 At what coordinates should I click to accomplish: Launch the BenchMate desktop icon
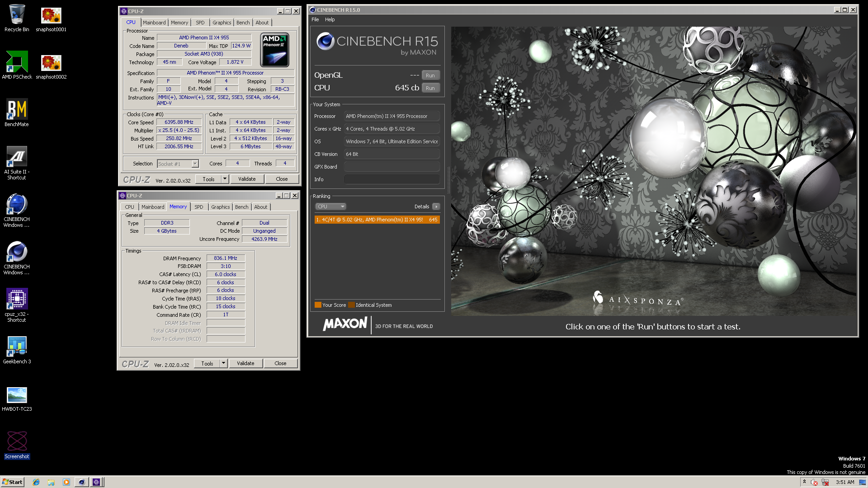coord(17,113)
